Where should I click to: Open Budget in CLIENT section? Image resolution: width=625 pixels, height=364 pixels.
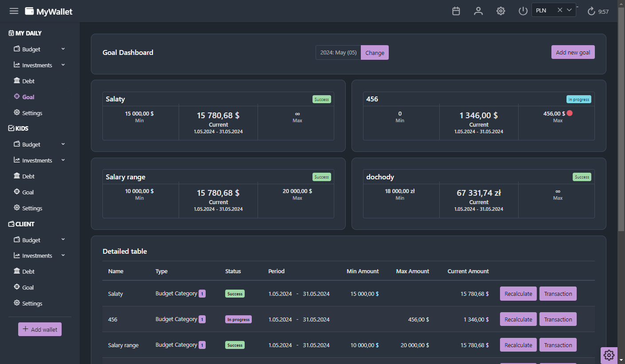click(x=31, y=240)
